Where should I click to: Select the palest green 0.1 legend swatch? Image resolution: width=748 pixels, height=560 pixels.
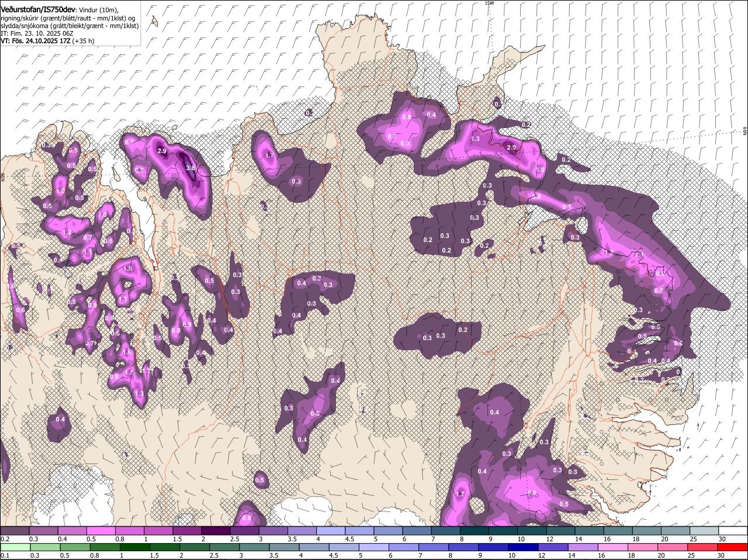15,547
